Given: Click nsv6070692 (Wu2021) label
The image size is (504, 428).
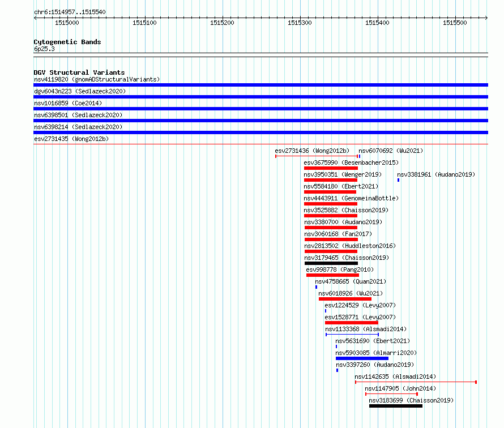Looking at the screenshot, I should click(391, 151).
